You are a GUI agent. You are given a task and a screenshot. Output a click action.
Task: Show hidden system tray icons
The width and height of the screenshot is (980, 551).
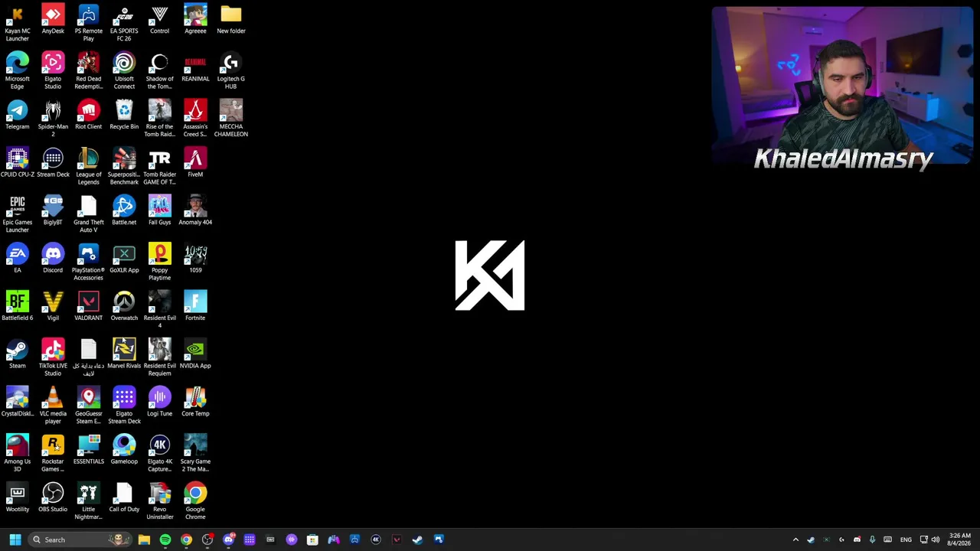[x=795, y=540]
